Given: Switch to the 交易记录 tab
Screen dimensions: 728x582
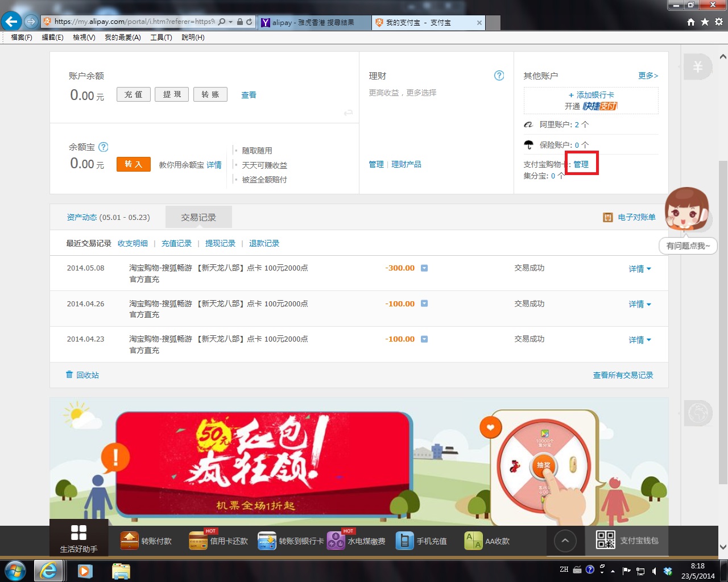Looking at the screenshot, I should (198, 217).
